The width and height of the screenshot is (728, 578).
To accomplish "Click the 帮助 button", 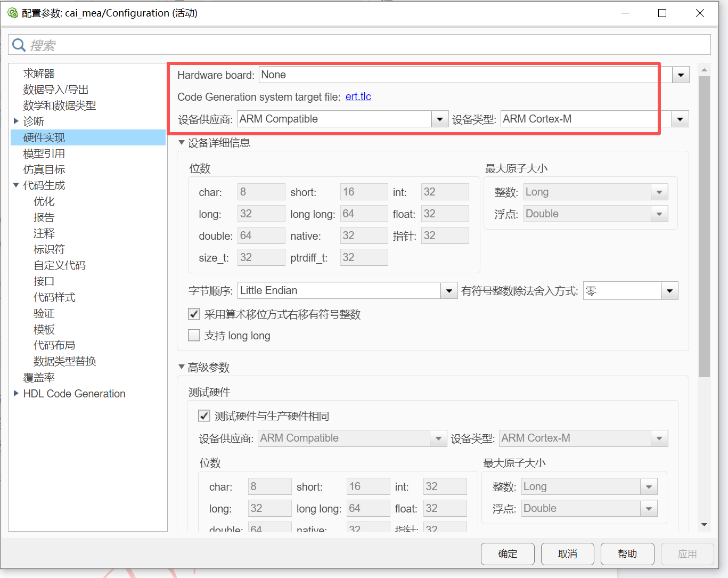I will 627,554.
